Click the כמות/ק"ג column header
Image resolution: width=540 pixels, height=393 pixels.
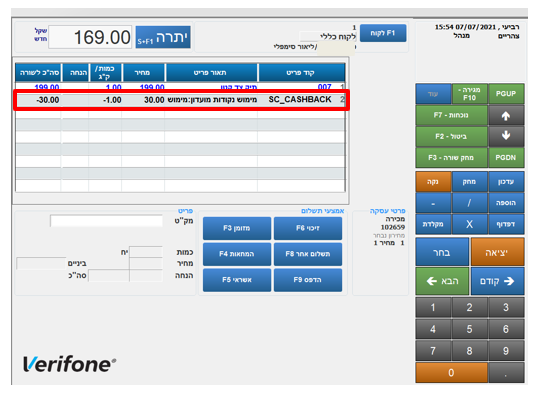click(x=105, y=73)
